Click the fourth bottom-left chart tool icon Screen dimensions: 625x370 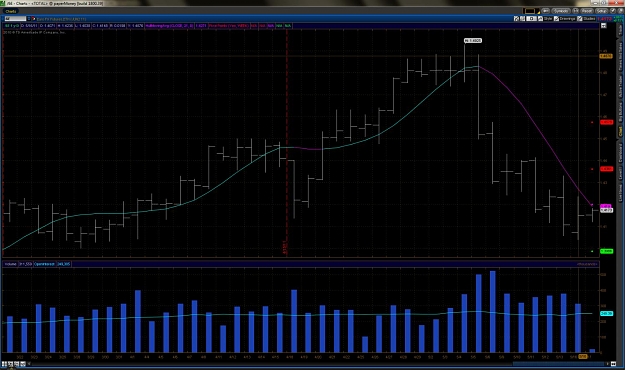pos(23,364)
